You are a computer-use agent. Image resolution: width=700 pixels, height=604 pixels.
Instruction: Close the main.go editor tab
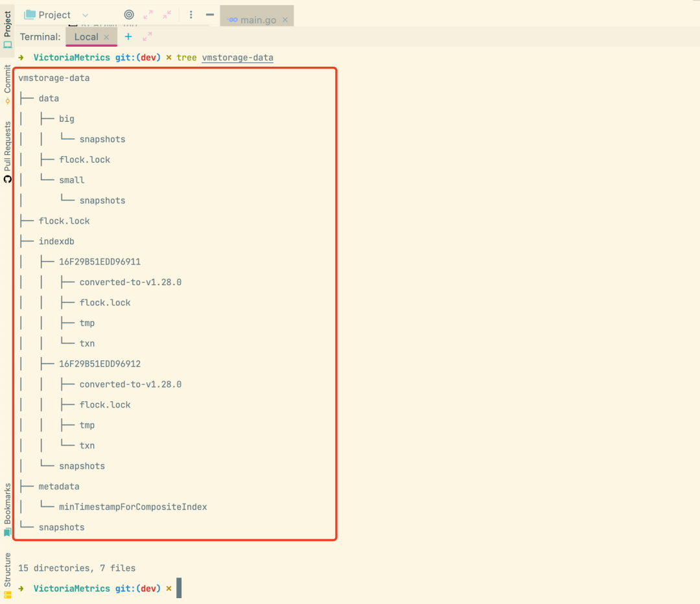click(285, 20)
